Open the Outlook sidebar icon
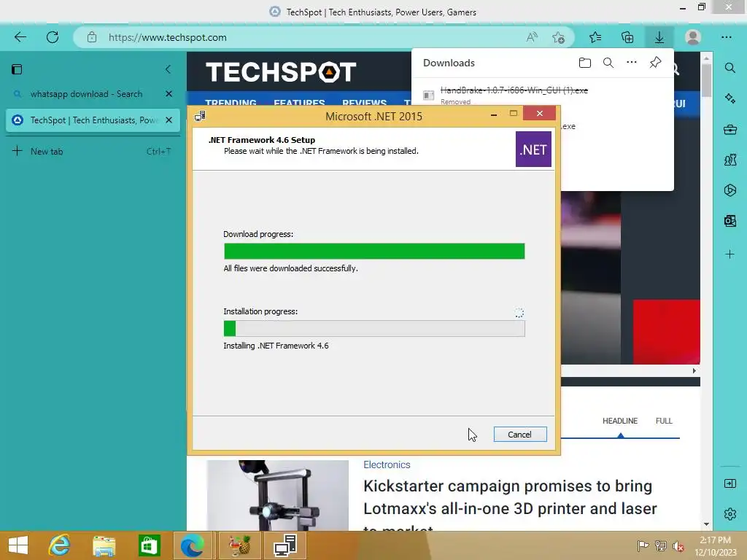Image resolution: width=747 pixels, height=560 pixels. coord(729,220)
